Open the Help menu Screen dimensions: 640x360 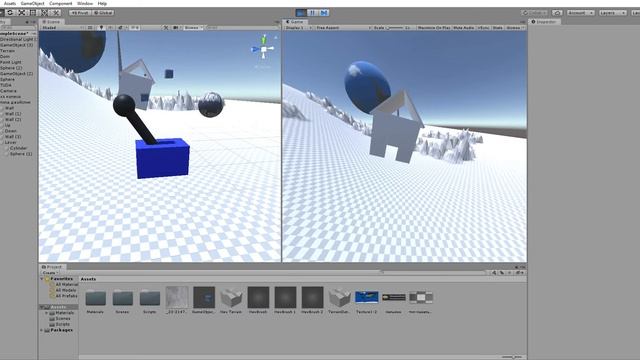[x=102, y=3]
